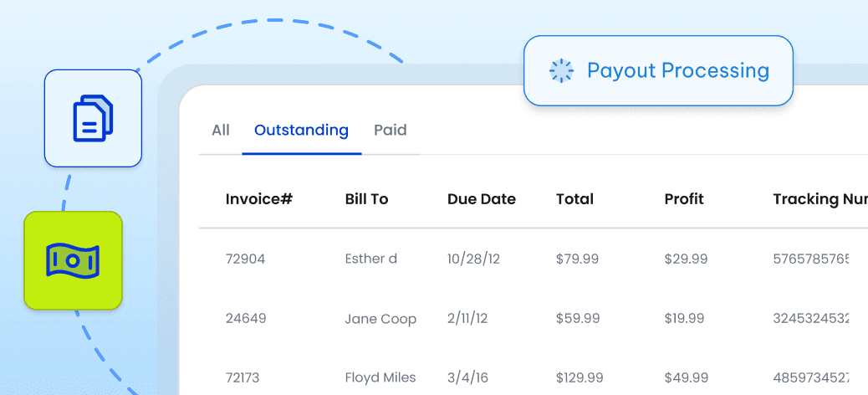Image resolution: width=868 pixels, height=395 pixels.
Task: Select the Outstanding tab
Action: (301, 131)
